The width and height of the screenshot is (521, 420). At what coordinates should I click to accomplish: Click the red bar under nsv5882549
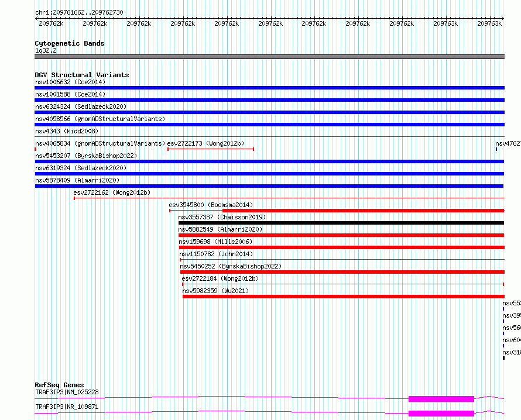tap(341, 235)
